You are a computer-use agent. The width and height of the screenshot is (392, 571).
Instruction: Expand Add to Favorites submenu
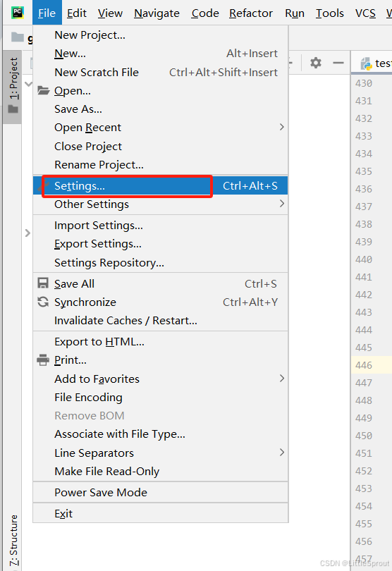click(160, 379)
